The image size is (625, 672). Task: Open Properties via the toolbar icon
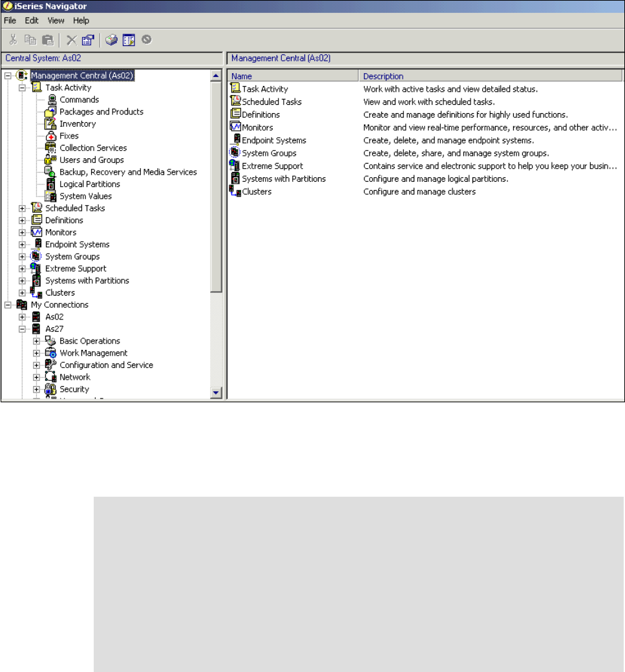pyautogui.click(x=88, y=40)
